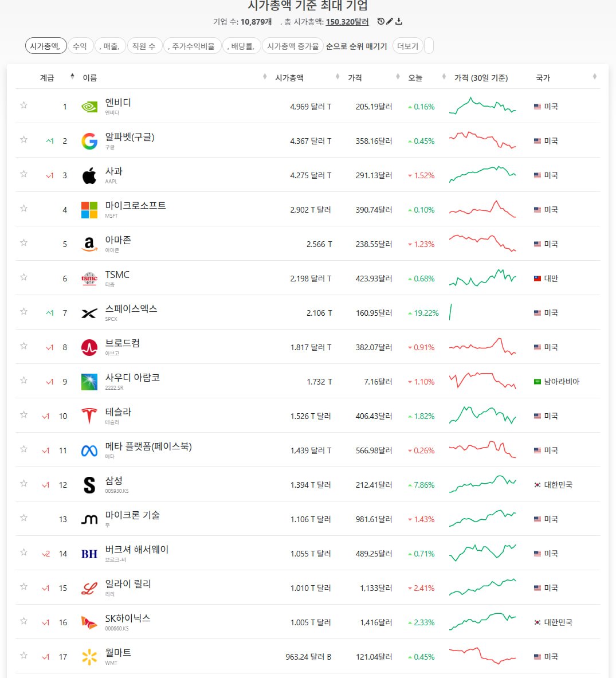Click the Samsung S logo icon

(89, 485)
